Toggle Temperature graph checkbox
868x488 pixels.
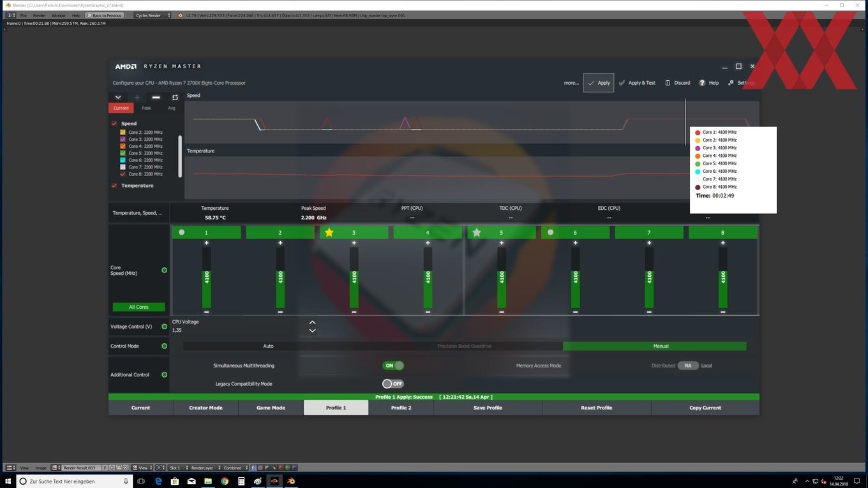pyautogui.click(x=114, y=186)
